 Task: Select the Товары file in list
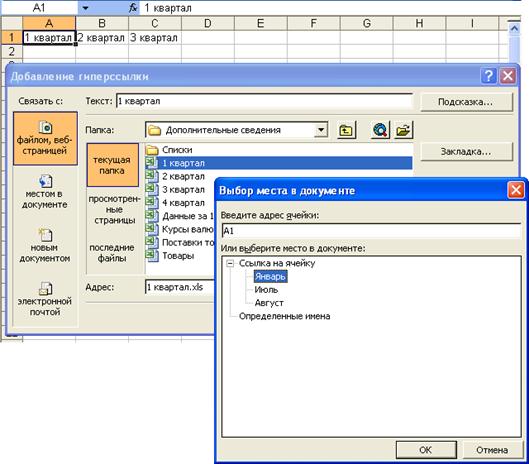coord(170,255)
